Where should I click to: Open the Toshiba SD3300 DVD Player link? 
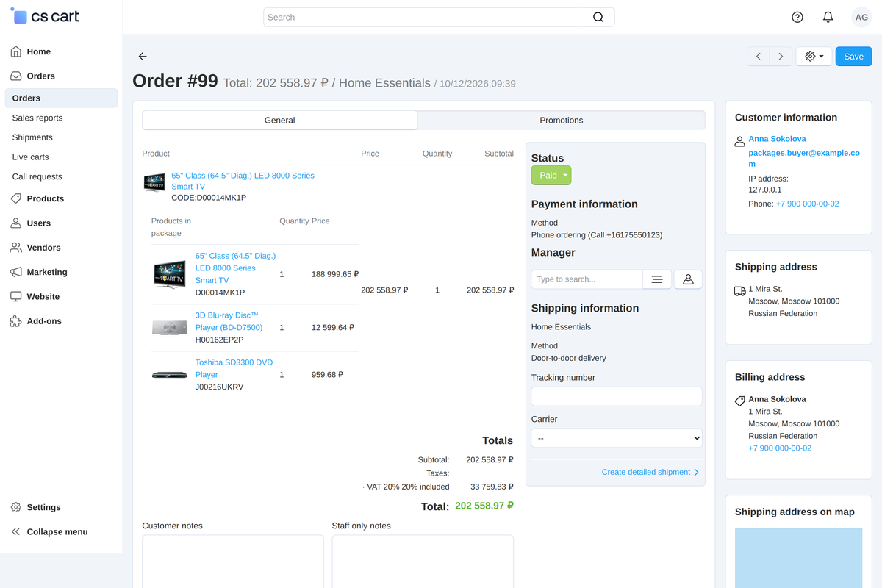tap(234, 368)
